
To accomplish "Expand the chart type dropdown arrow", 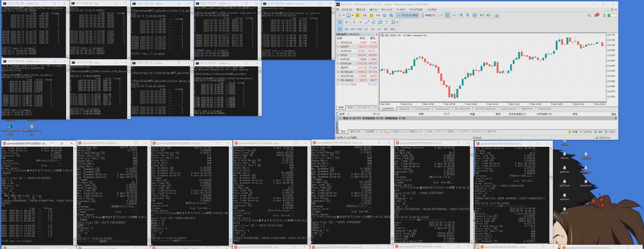I will point(344,15).
